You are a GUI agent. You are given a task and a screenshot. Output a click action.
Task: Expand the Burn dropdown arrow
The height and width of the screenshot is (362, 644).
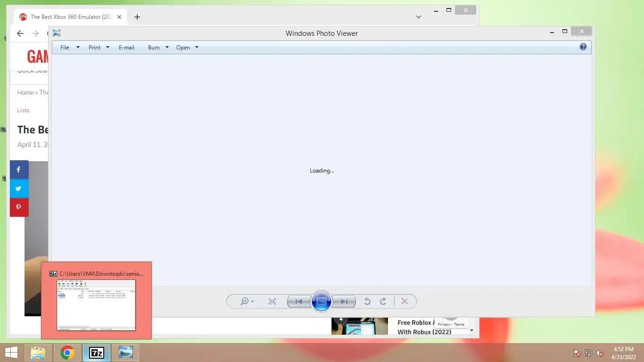tap(167, 48)
